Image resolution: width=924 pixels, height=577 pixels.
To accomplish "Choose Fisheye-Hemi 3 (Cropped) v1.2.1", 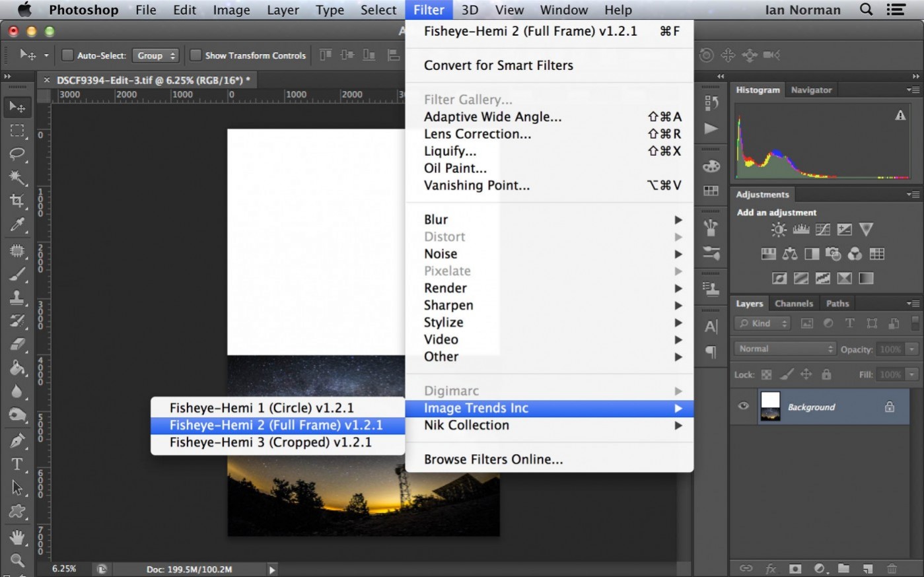I will (278, 442).
